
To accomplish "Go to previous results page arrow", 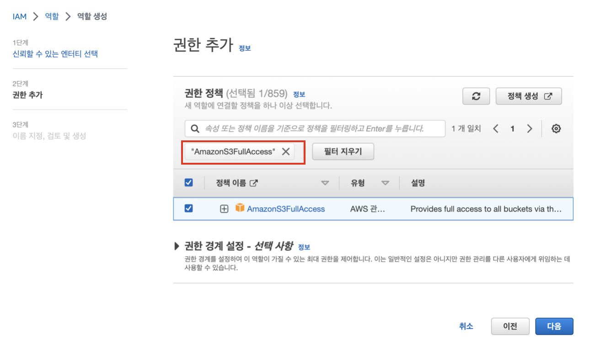I will pos(495,129).
